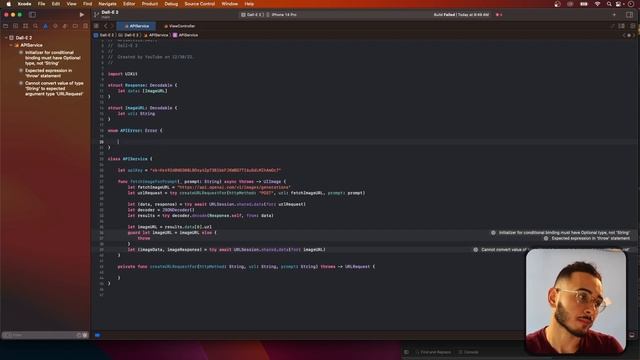
Task: Click the battery status icon
Action: tap(584, 4)
